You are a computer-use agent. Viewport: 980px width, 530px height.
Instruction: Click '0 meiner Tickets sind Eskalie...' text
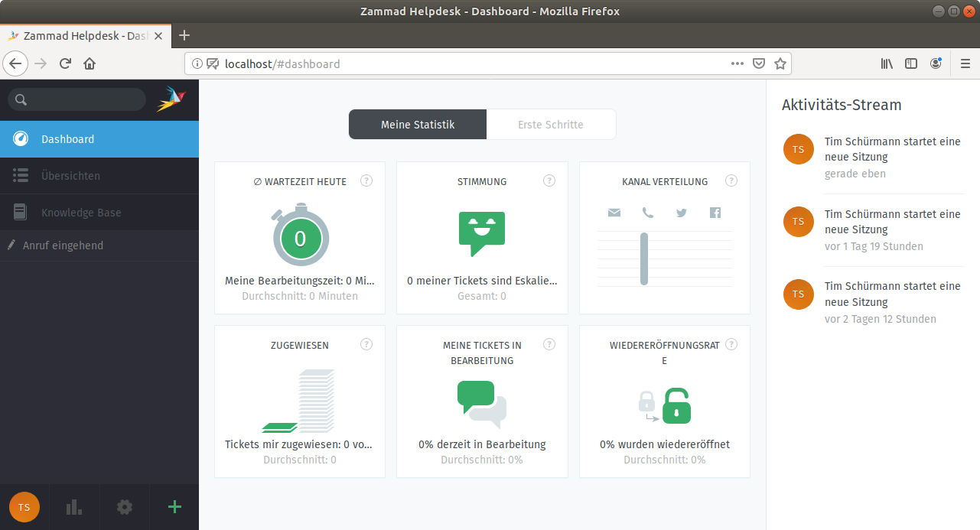point(482,281)
